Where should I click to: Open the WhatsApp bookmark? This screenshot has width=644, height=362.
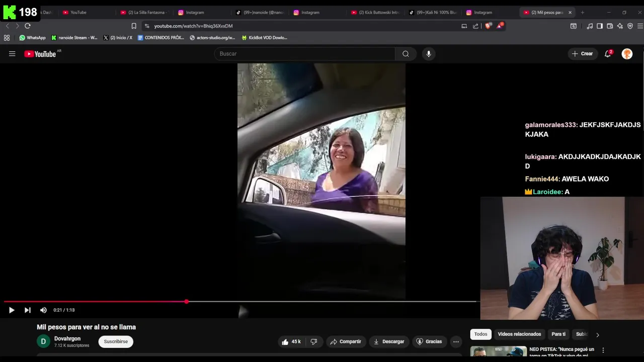point(32,38)
